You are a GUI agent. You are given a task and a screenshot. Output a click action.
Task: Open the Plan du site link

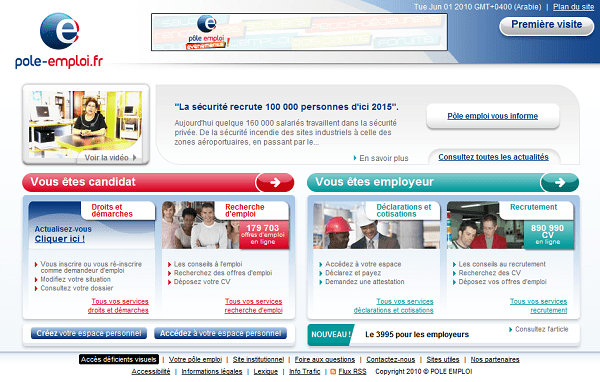(573, 7)
